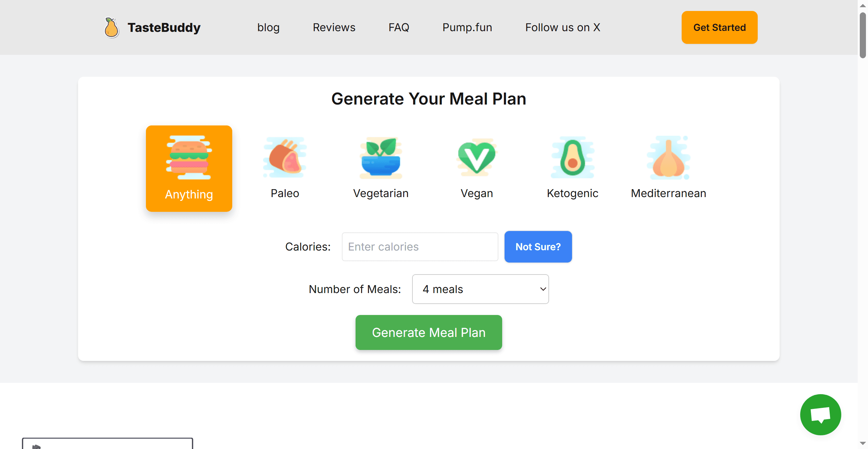This screenshot has width=868, height=449.
Task: Open the green chat bubble widget
Action: (x=820, y=414)
